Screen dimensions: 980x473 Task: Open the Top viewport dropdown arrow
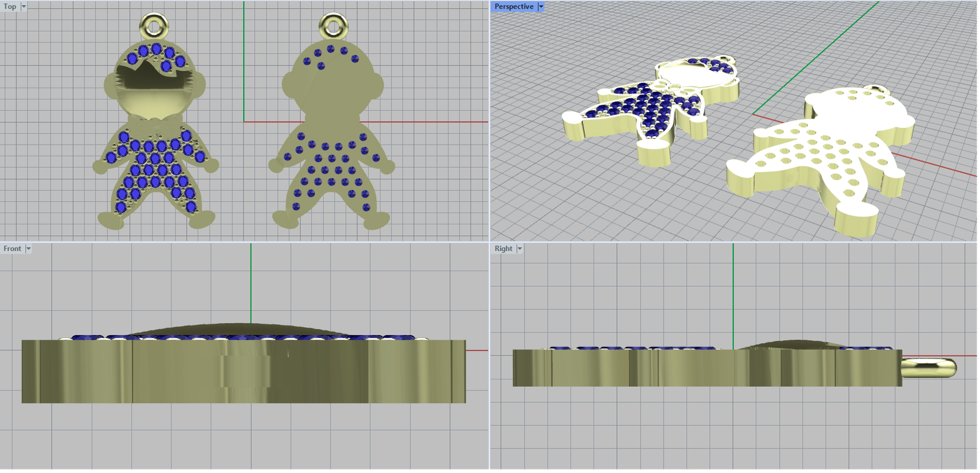click(24, 7)
